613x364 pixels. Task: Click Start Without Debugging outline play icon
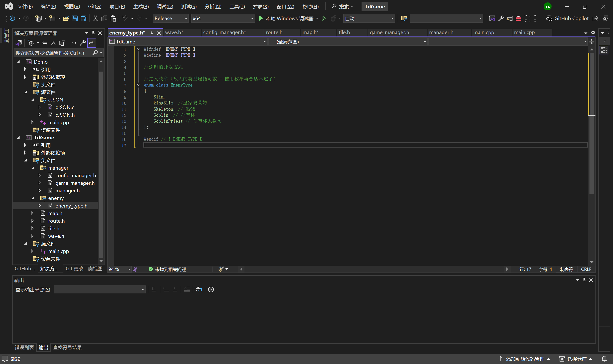[323, 18]
